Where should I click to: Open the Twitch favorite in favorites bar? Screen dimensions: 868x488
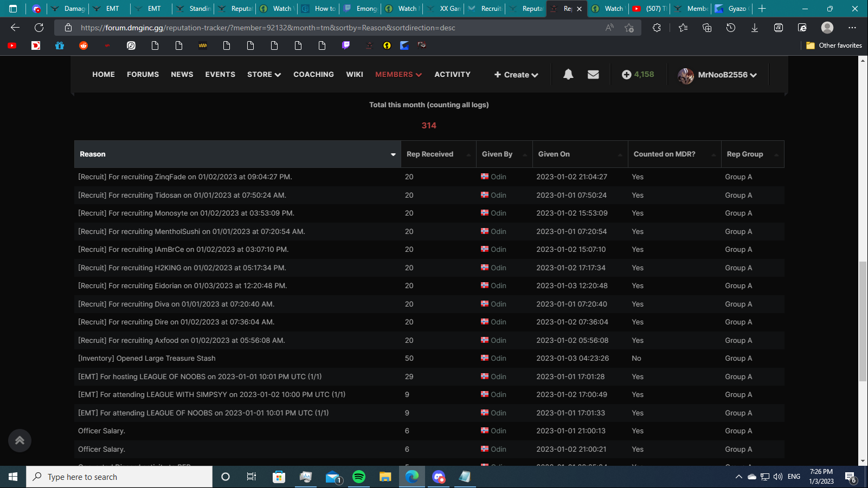346,45
